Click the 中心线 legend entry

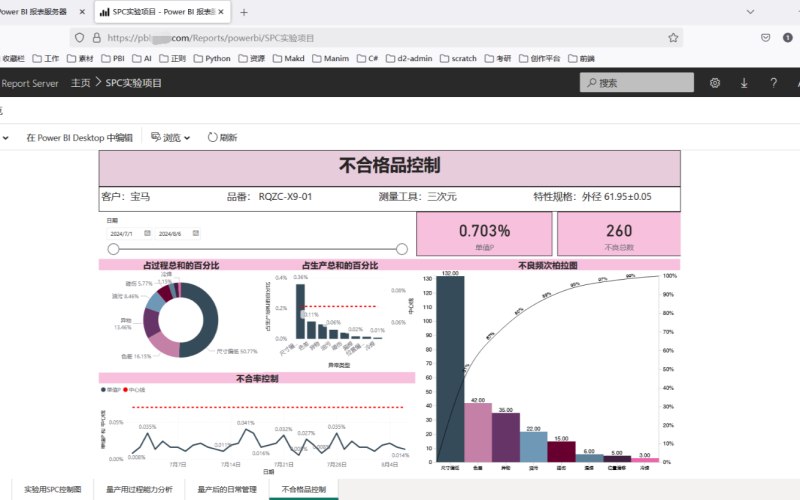pos(134,390)
